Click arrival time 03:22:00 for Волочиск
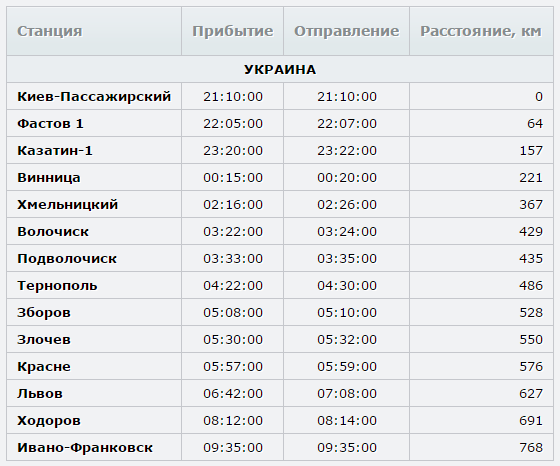 pyautogui.click(x=233, y=232)
